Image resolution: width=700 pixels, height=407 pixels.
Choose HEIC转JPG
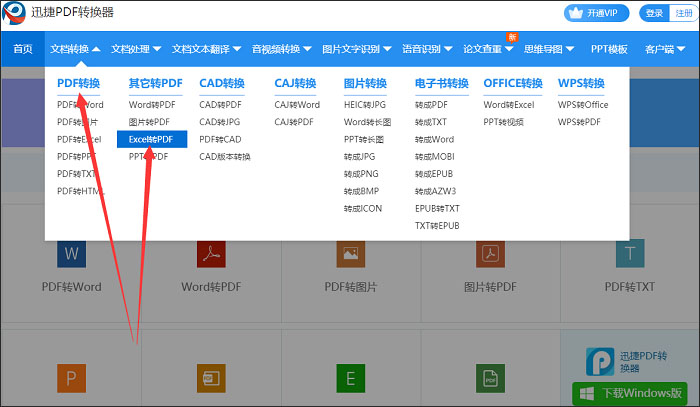(x=365, y=105)
